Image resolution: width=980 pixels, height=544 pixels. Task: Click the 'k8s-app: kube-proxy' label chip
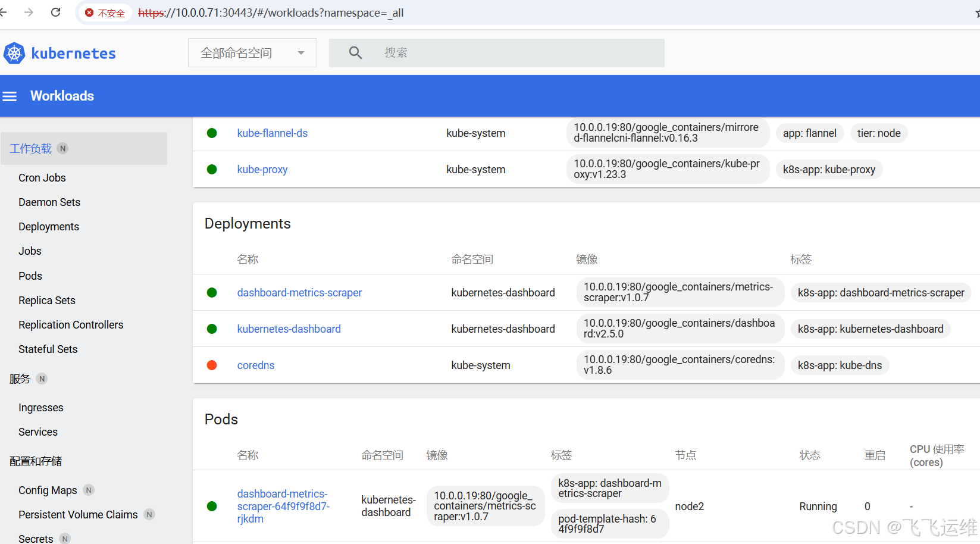point(829,170)
